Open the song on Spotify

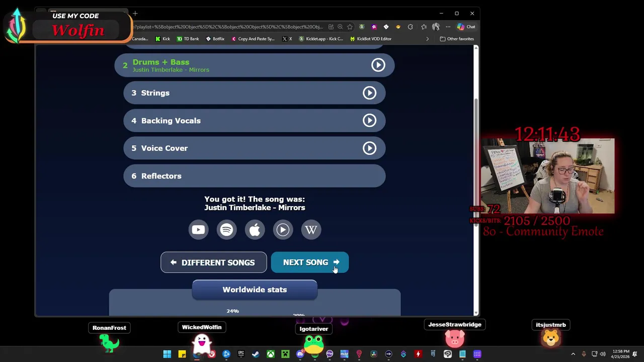tap(226, 230)
